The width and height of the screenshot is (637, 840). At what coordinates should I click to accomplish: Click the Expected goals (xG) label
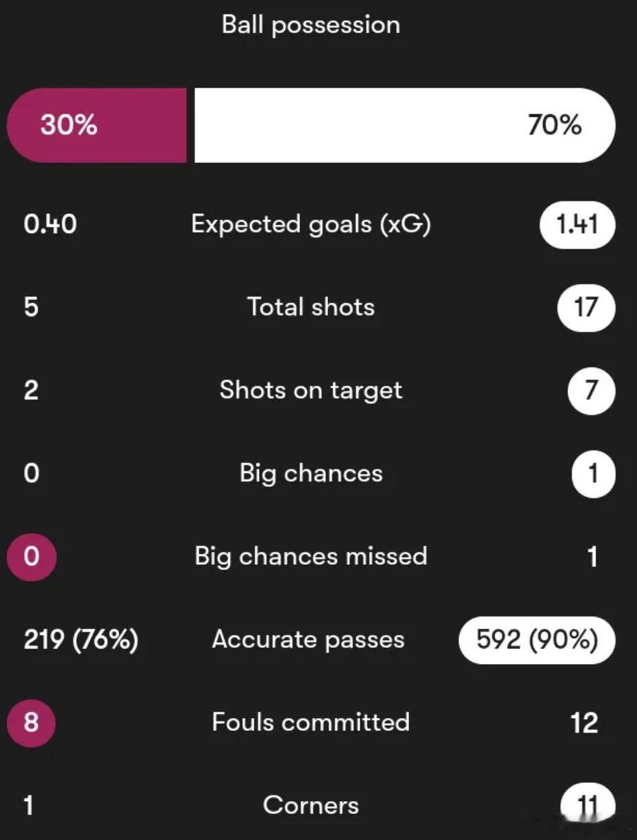[x=311, y=225]
